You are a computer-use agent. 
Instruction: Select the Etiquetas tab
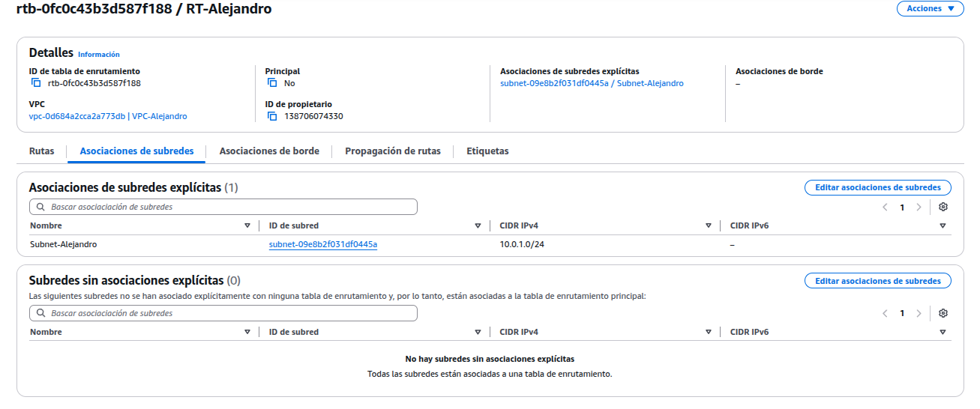pos(487,151)
